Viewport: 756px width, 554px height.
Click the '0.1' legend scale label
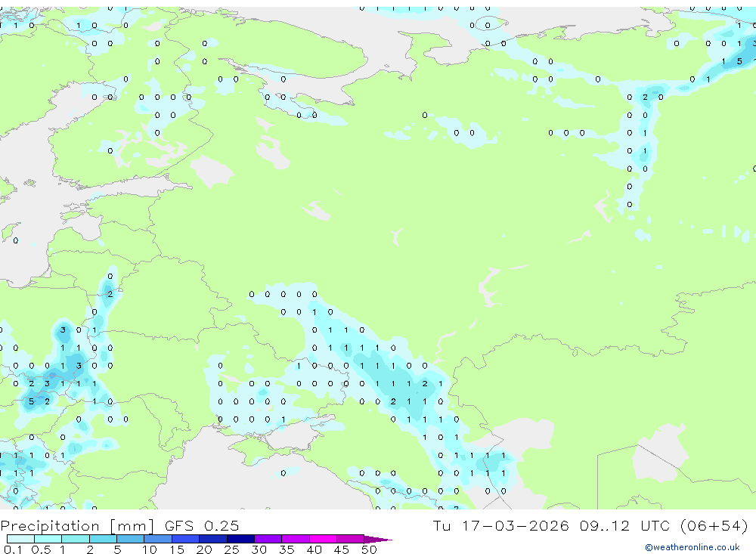point(13,549)
